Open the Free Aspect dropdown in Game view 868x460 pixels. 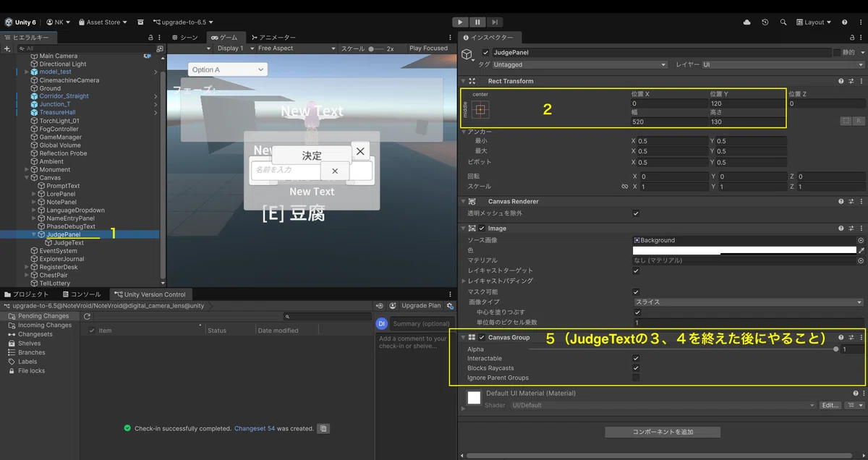coord(297,48)
